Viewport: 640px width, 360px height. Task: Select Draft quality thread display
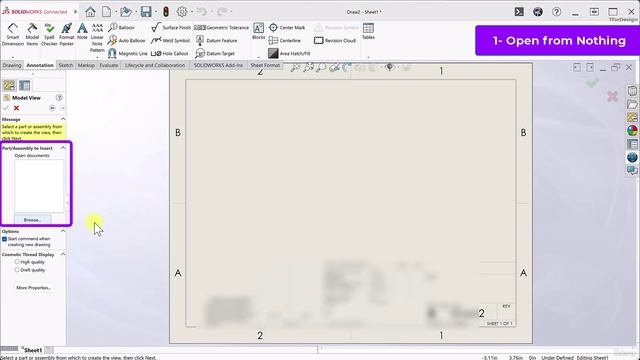click(17, 270)
